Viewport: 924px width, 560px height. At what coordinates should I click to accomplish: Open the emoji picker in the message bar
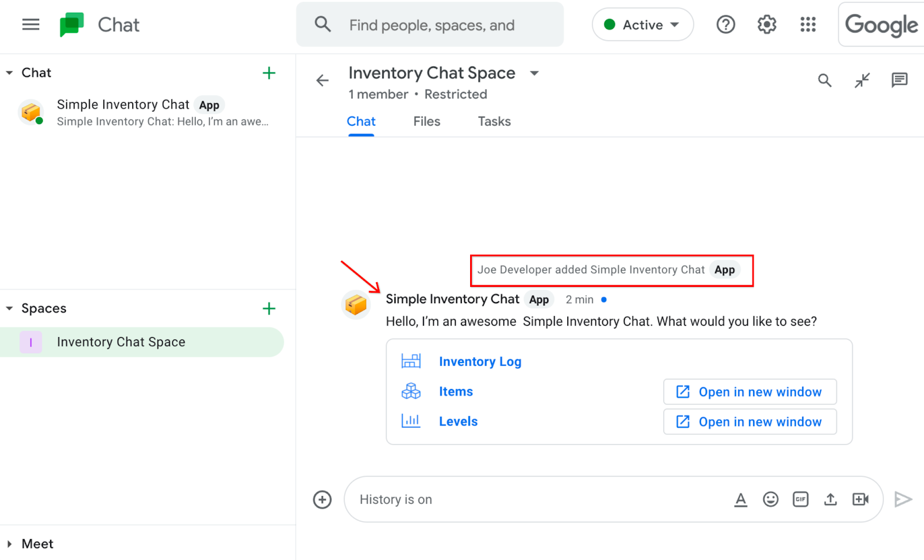click(x=770, y=499)
